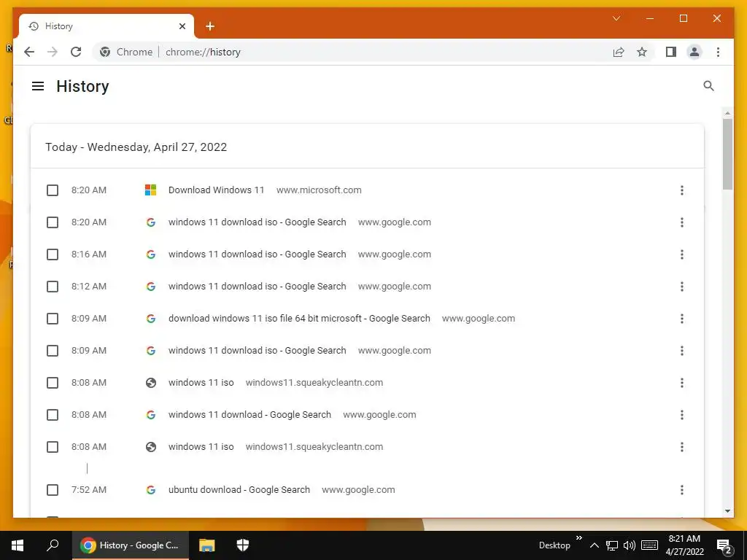Open the Windows Start menu
The height and width of the screenshot is (560, 747).
pos(18,545)
